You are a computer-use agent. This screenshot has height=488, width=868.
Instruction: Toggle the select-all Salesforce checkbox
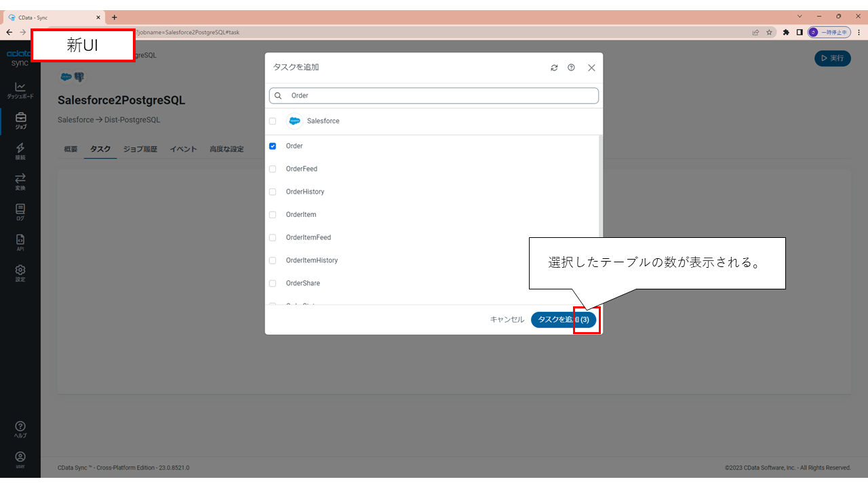pyautogui.click(x=273, y=121)
